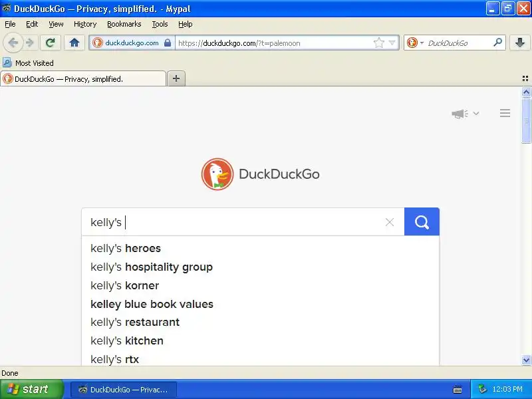Open the URL history dropdown arrow

(x=392, y=43)
